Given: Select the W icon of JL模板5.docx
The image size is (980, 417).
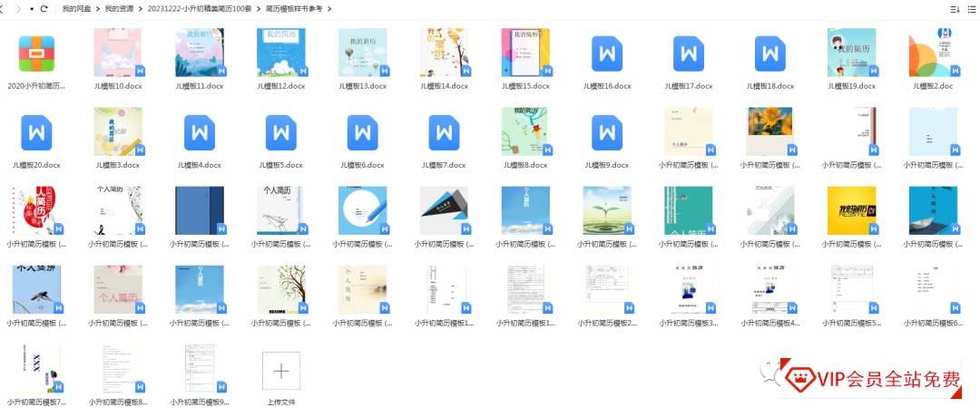Looking at the screenshot, I should 280,132.
